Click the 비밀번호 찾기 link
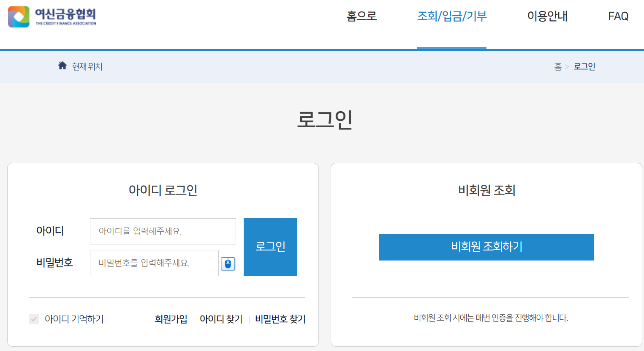The image size is (644, 351). point(280,319)
